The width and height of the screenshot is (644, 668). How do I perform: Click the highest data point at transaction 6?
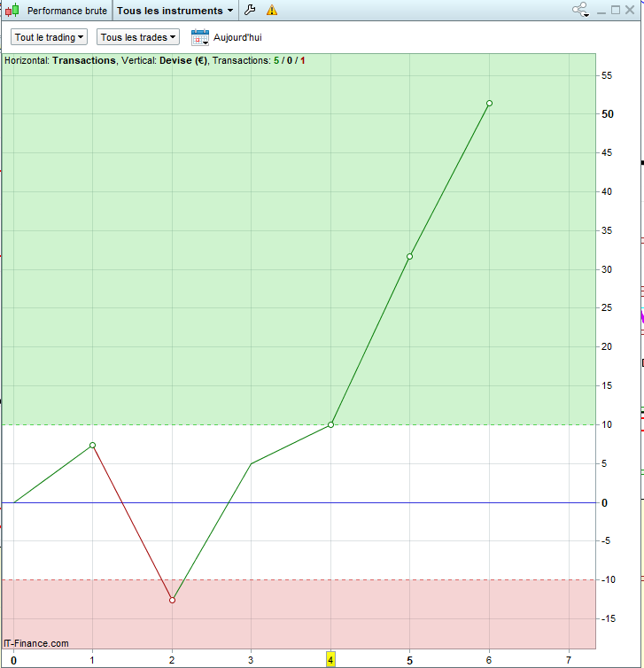tap(489, 103)
